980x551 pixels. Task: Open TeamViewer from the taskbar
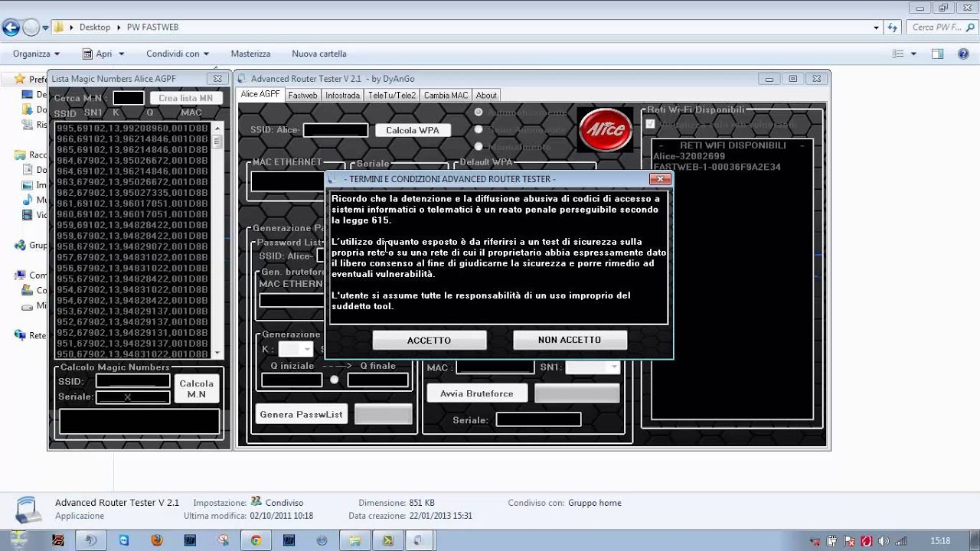coord(124,540)
